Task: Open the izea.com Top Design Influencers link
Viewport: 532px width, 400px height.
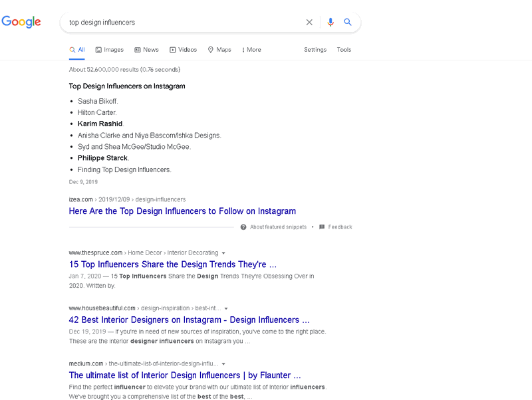Action: [x=182, y=211]
